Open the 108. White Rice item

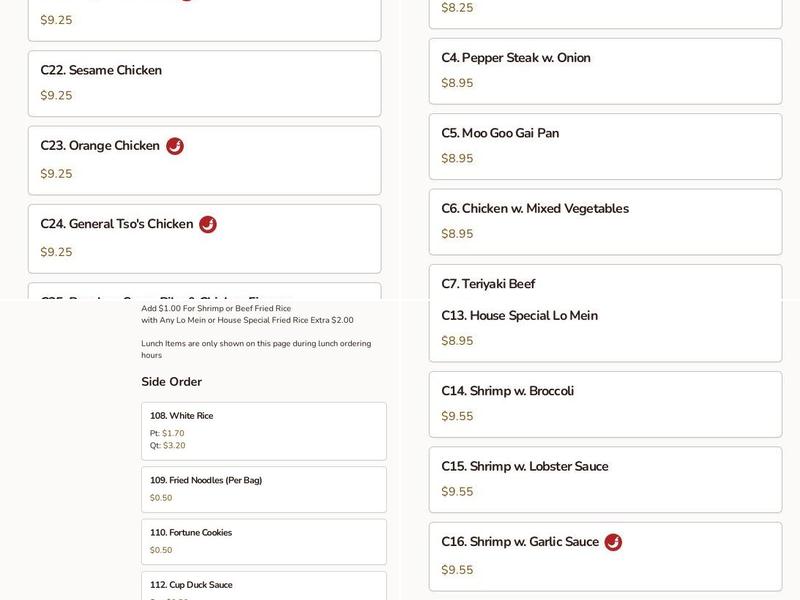265,430
